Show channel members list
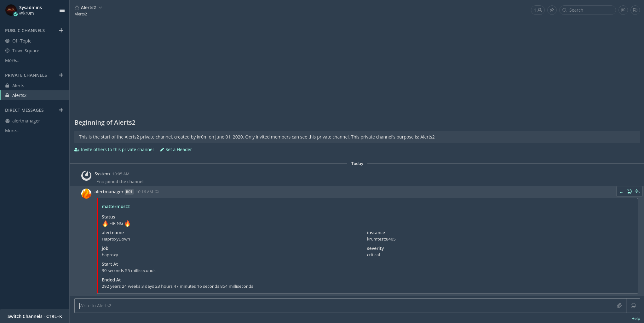This screenshot has height=323, width=644. pyautogui.click(x=538, y=10)
